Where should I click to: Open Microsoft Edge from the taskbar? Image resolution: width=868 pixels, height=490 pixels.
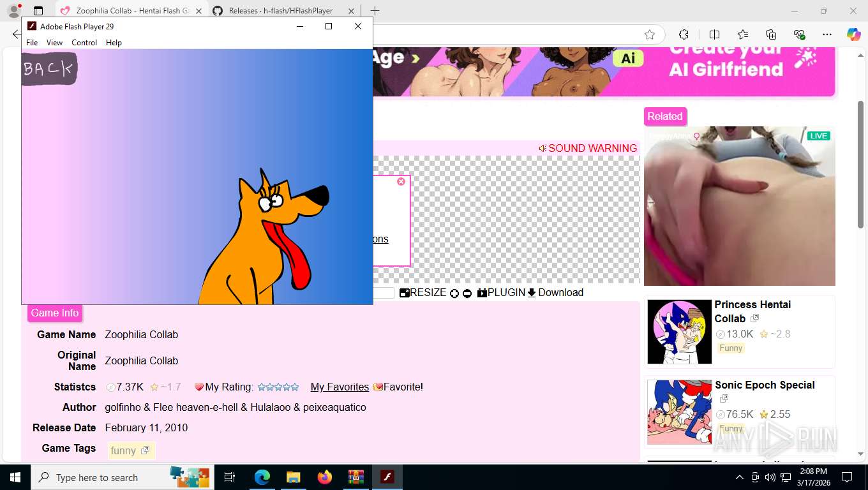[262, 477]
